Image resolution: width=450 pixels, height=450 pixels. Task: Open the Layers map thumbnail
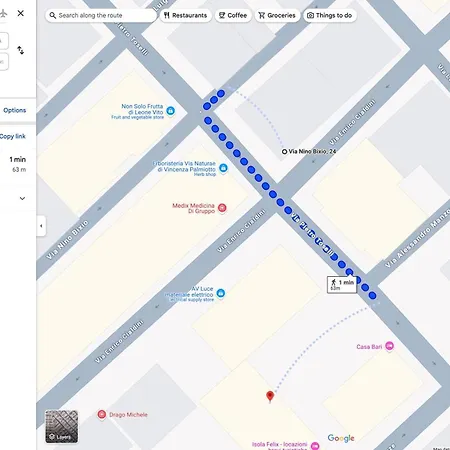tap(62, 426)
